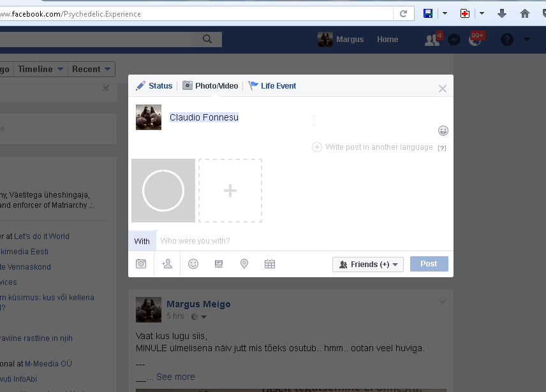
Task: Open Margus Meigo post author link
Action: click(198, 304)
